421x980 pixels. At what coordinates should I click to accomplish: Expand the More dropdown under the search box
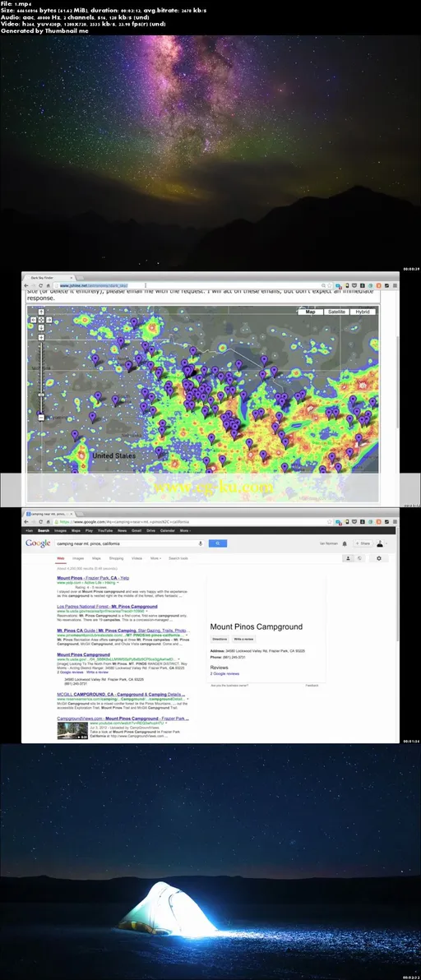(x=155, y=558)
